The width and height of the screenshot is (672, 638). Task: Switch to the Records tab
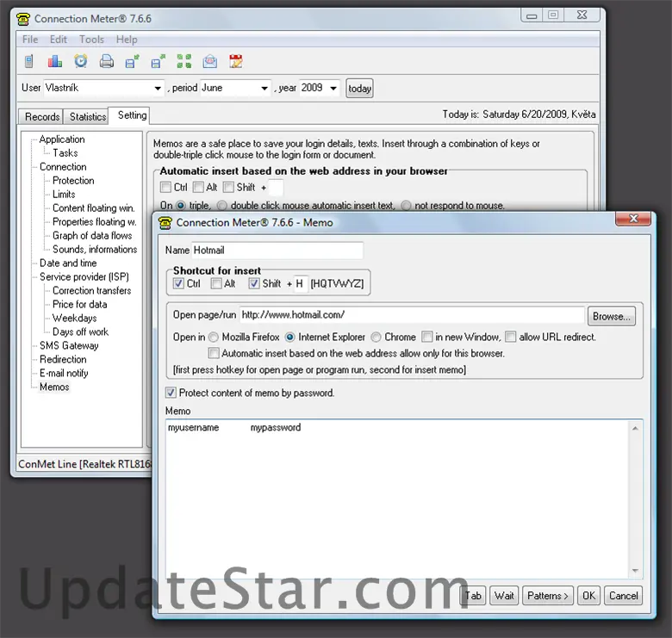click(42, 117)
